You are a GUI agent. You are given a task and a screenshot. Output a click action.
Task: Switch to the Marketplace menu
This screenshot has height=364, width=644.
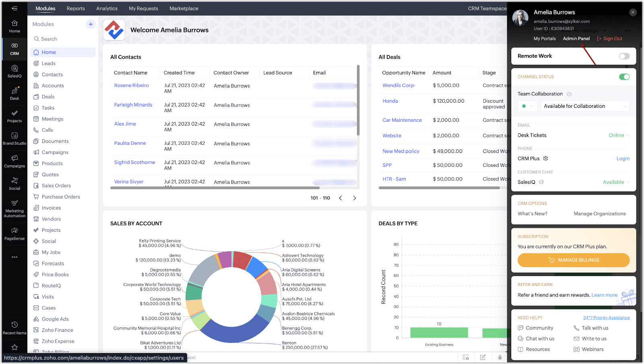[x=184, y=8]
